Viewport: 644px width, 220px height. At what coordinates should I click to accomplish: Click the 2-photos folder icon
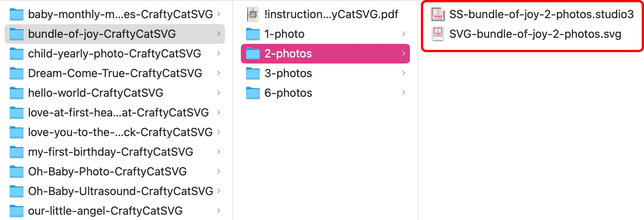pyautogui.click(x=253, y=53)
